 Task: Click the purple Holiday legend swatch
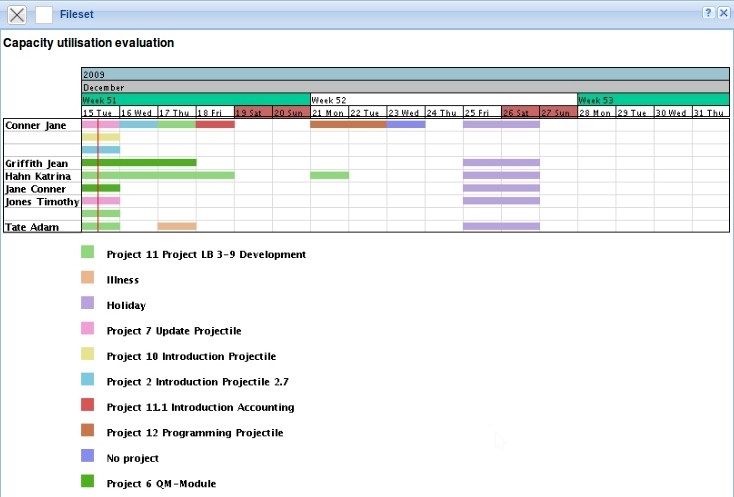(x=88, y=304)
